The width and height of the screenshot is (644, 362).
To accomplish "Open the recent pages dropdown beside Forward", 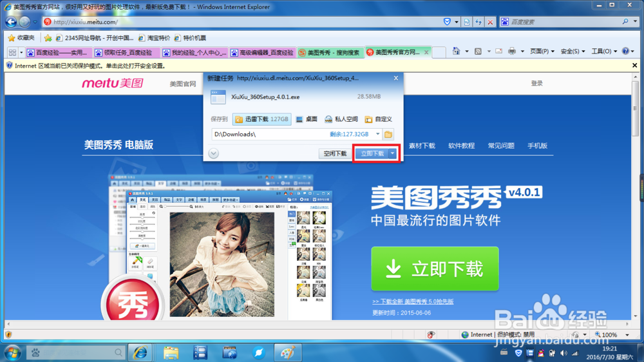I will 35,22.
